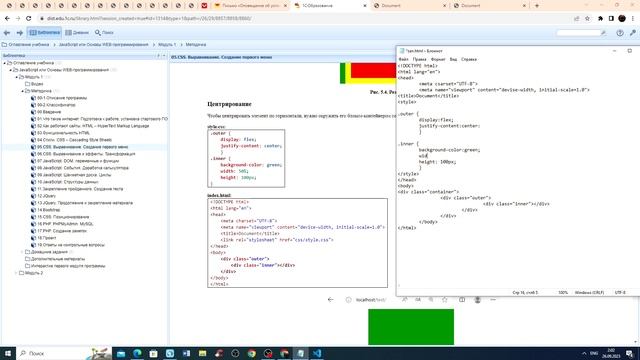
Task: Open lesson 00-2 Классификатор
Action: tap(56, 105)
